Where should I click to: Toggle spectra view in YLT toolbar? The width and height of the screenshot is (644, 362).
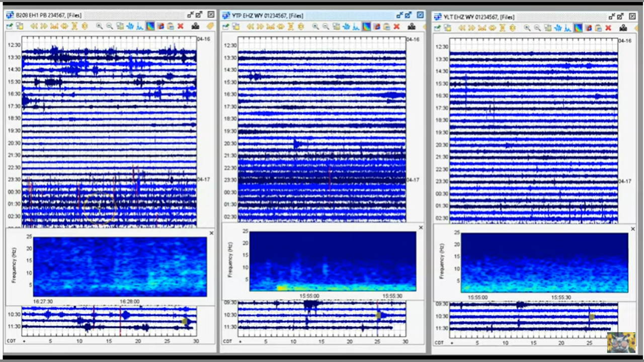(x=568, y=28)
